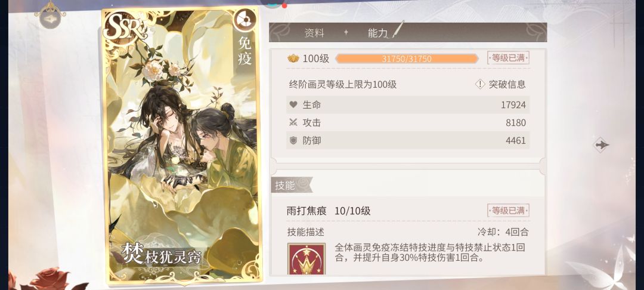Tap the immunity type circle icon
Viewport: 644px width, 290px height.
(x=245, y=19)
